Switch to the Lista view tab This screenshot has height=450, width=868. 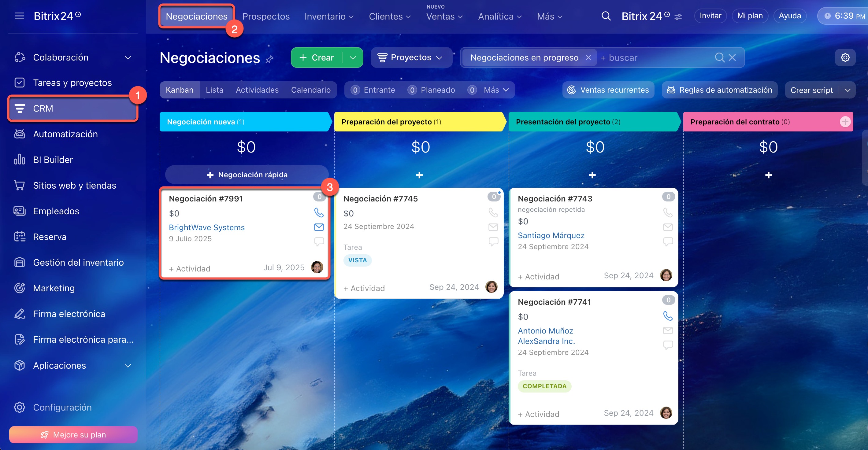[x=214, y=90]
